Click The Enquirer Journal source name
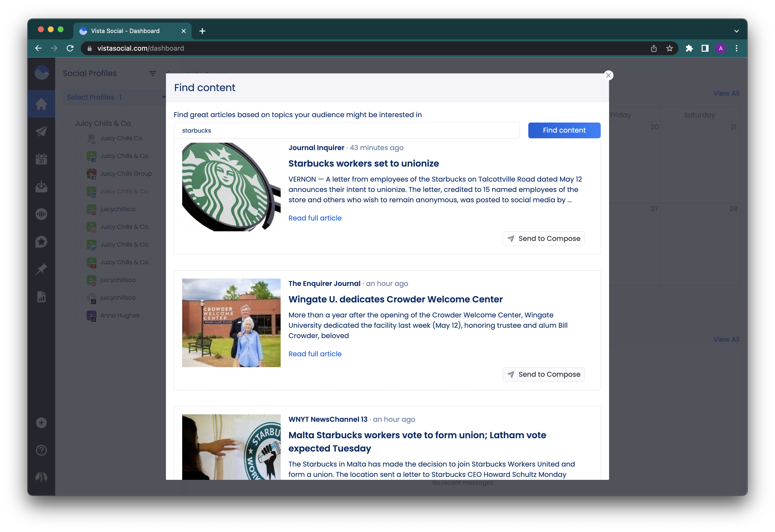The width and height of the screenshot is (775, 532). click(x=324, y=283)
